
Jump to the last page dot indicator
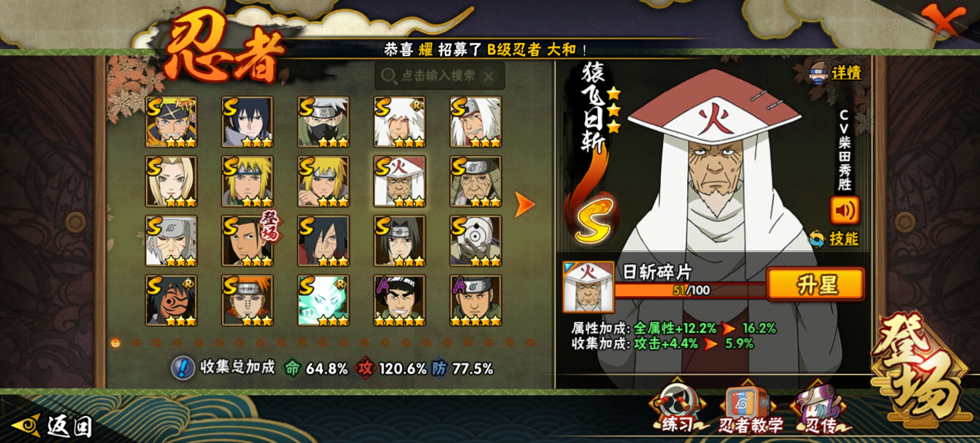tap(530, 343)
